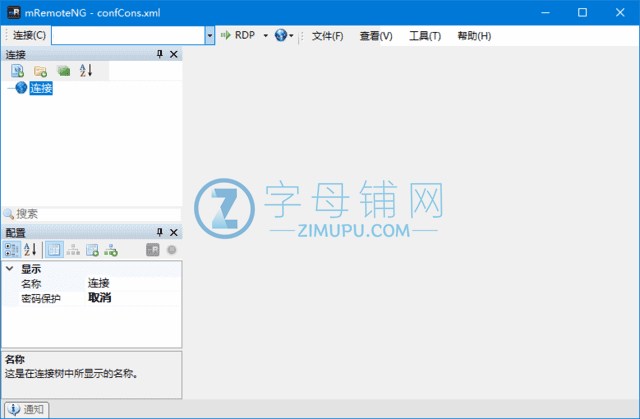This screenshot has height=419, width=640.
Task: Select the 密码保护 property label
Action: [41, 298]
